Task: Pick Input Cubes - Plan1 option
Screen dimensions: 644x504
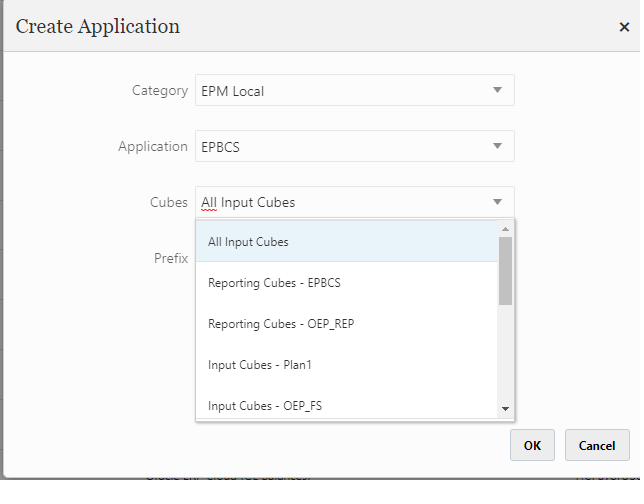Action: point(347,365)
